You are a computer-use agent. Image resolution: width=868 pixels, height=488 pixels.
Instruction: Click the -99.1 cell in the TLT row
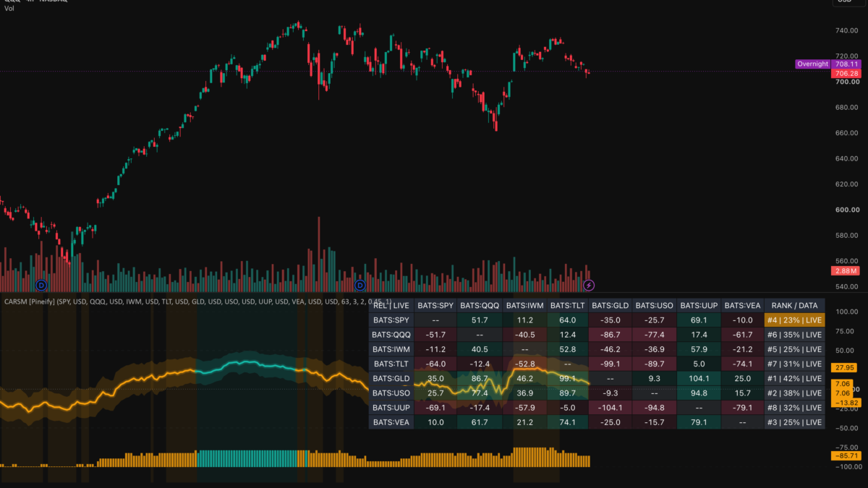tap(611, 364)
